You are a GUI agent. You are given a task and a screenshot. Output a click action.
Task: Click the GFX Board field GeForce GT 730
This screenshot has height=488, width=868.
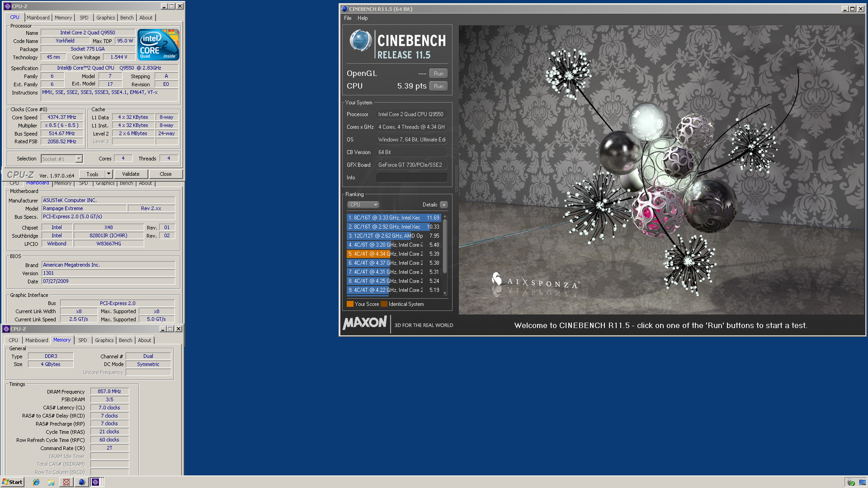coord(412,165)
